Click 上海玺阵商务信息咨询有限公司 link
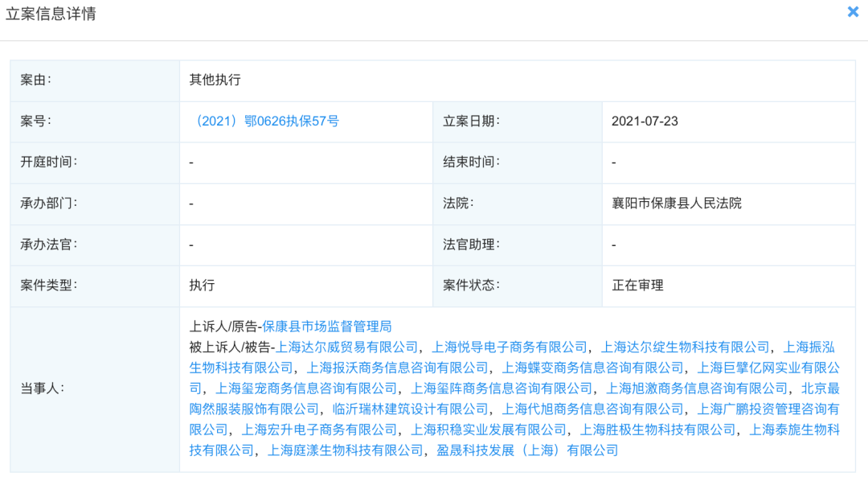The width and height of the screenshot is (868, 489). (502, 388)
